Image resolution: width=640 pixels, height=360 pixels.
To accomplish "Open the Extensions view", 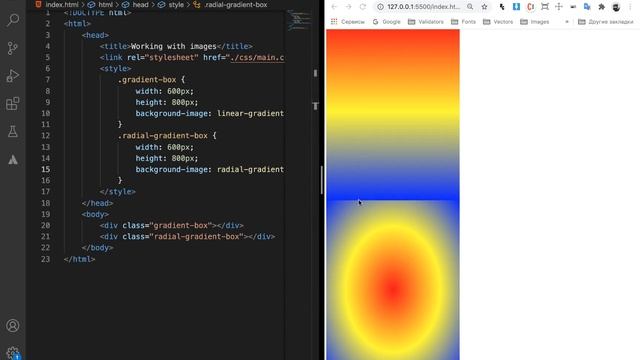I will pyautogui.click(x=13, y=104).
